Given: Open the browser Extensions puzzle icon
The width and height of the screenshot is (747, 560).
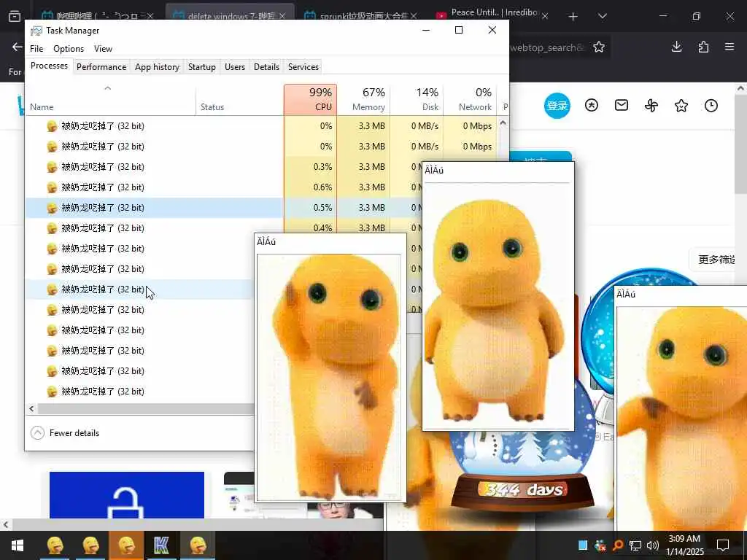Looking at the screenshot, I should point(703,47).
